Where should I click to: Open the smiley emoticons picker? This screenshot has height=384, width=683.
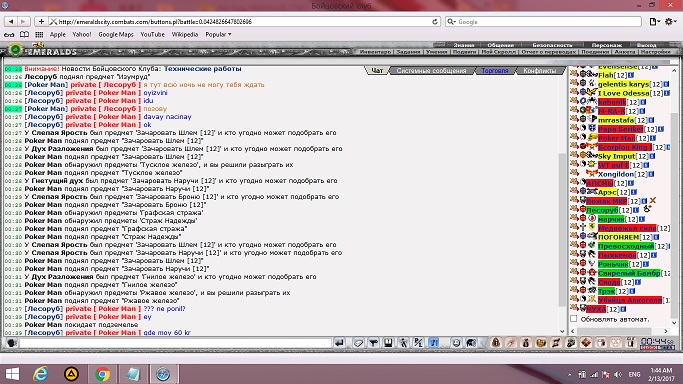456,343
